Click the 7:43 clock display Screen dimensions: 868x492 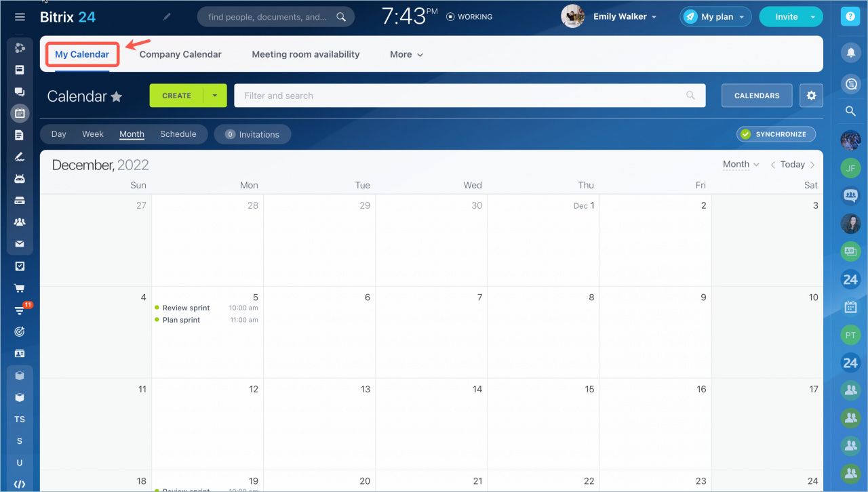(x=410, y=17)
